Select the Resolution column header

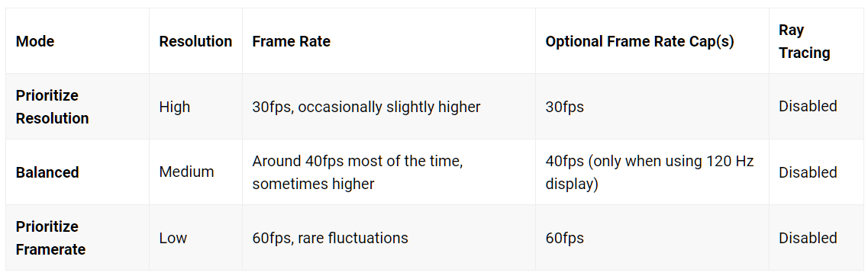pyautogui.click(x=195, y=41)
